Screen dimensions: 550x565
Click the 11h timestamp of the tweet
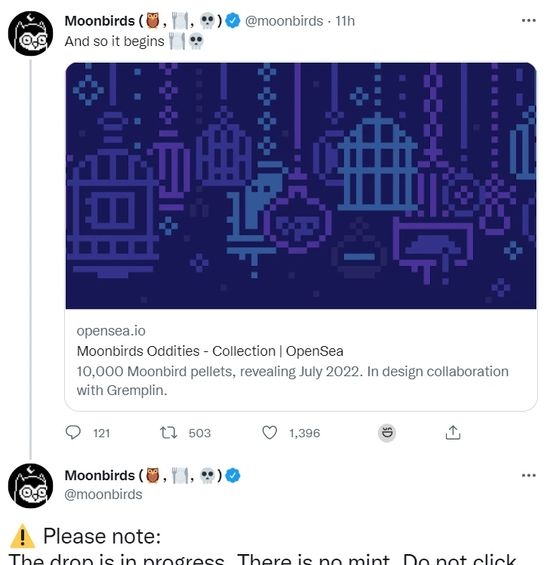(345, 21)
